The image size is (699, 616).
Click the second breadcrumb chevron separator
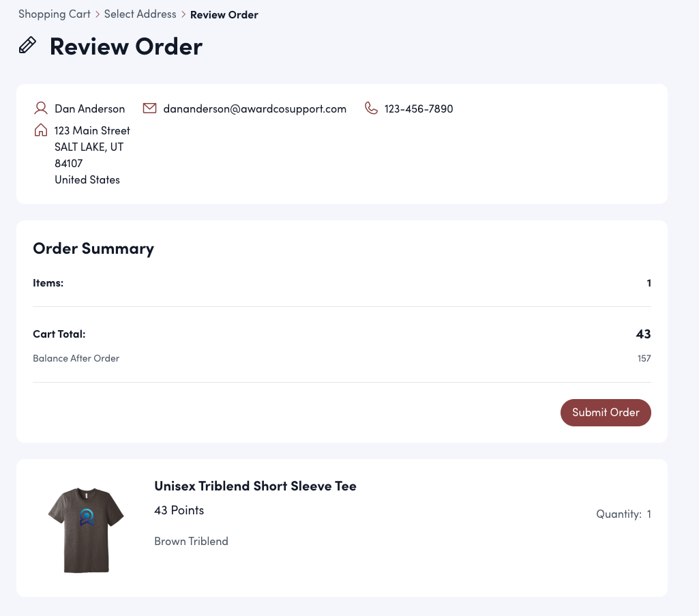[x=183, y=14]
